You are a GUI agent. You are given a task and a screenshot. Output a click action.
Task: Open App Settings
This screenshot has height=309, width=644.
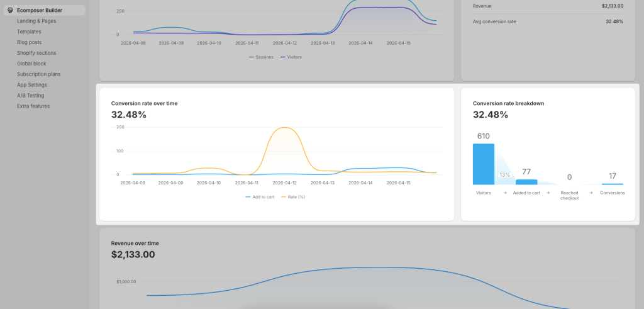32,85
